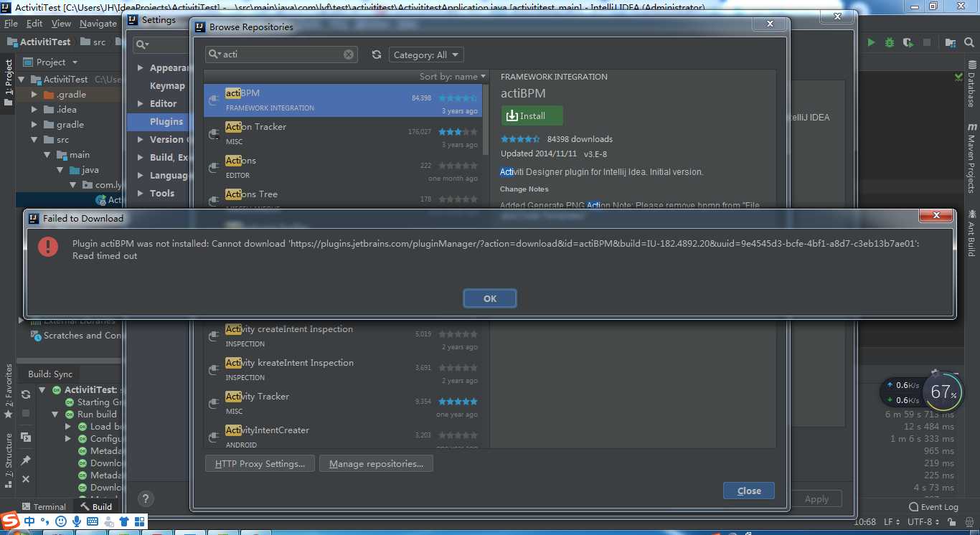Click the 67% network speed widget
This screenshot has width=980, height=535.
point(943,392)
